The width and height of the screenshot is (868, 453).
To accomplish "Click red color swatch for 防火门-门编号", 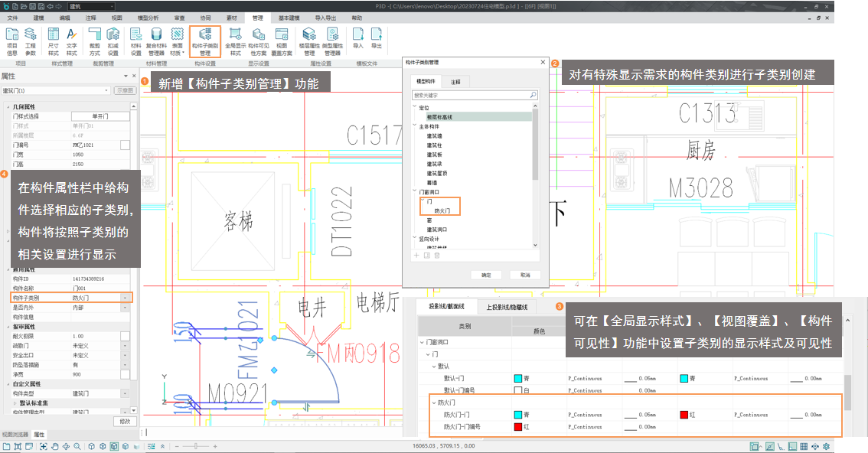I will (x=518, y=426).
